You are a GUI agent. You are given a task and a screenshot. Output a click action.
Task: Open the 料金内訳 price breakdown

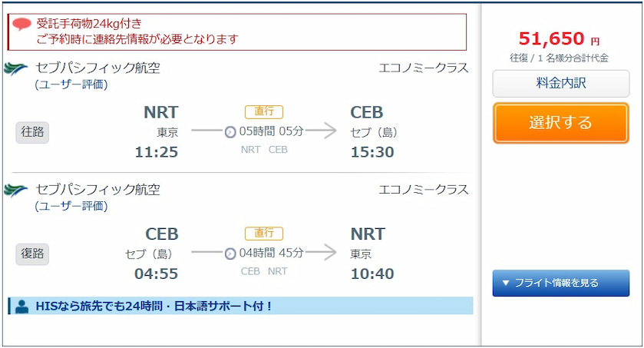560,84
